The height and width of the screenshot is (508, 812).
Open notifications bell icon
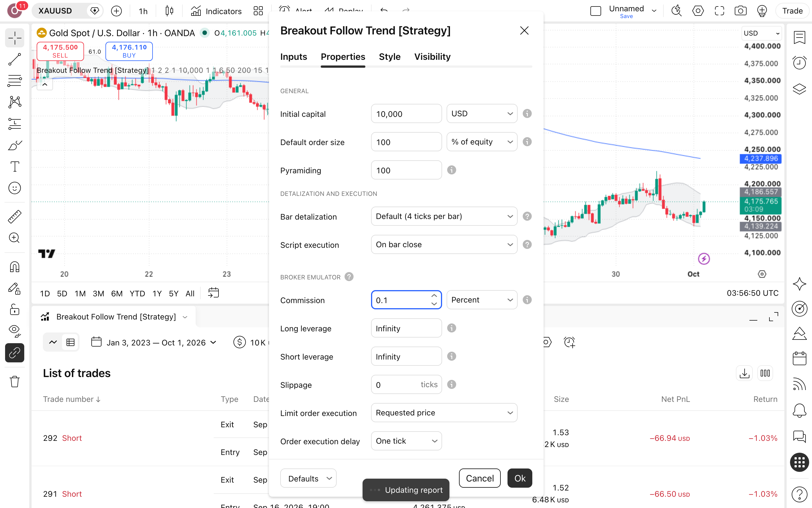pyautogui.click(x=800, y=410)
